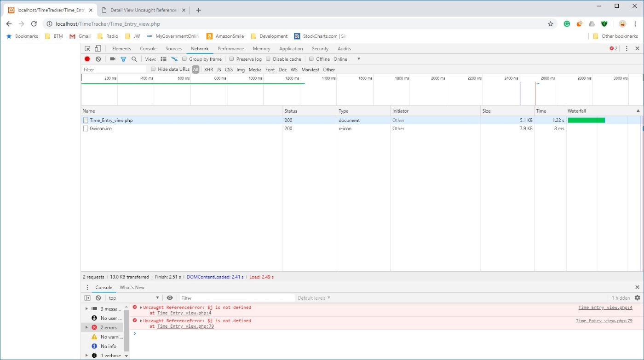The height and width of the screenshot is (360, 644).
Task: Toggle the overview waterfall view icon
Action: tap(174, 59)
